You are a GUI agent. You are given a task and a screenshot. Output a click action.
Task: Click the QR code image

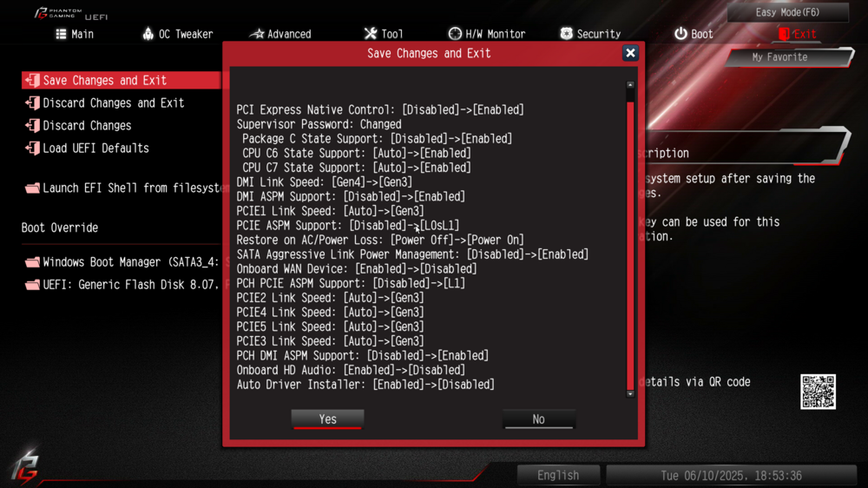click(x=818, y=392)
